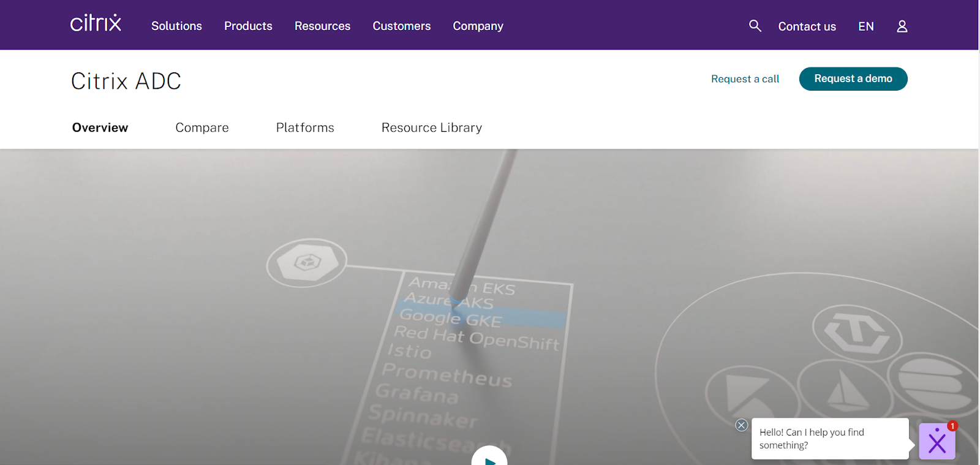The image size is (980, 465).
Task: Open the EN language selector
Action: (x=866, y=26)
